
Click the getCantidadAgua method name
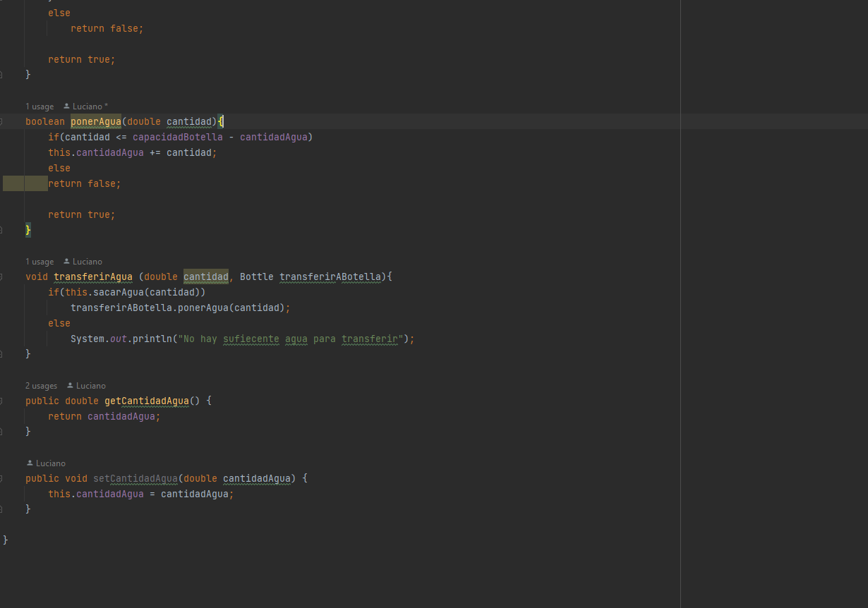coord(147,401)
